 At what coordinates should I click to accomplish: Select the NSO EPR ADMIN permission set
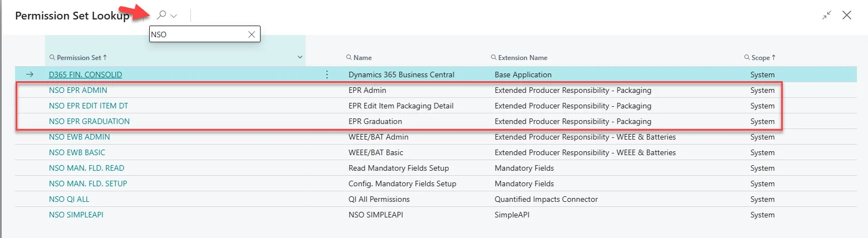[x=78, y=90]
